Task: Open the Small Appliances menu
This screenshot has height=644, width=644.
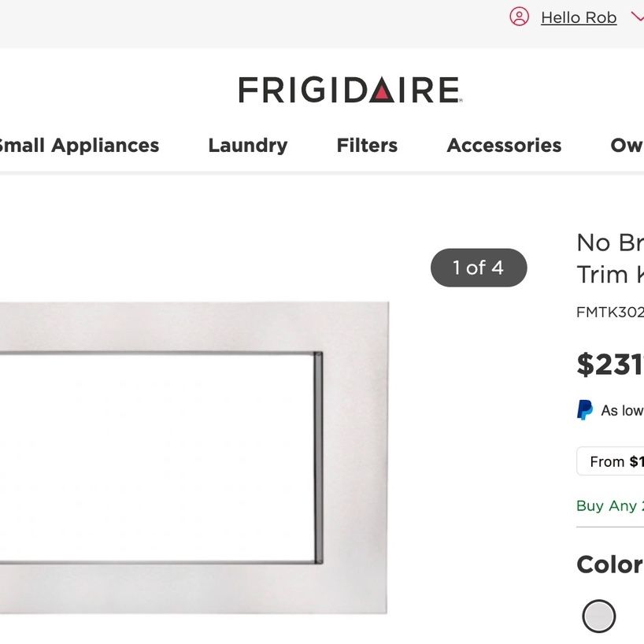Action: [x=78, y=146]
